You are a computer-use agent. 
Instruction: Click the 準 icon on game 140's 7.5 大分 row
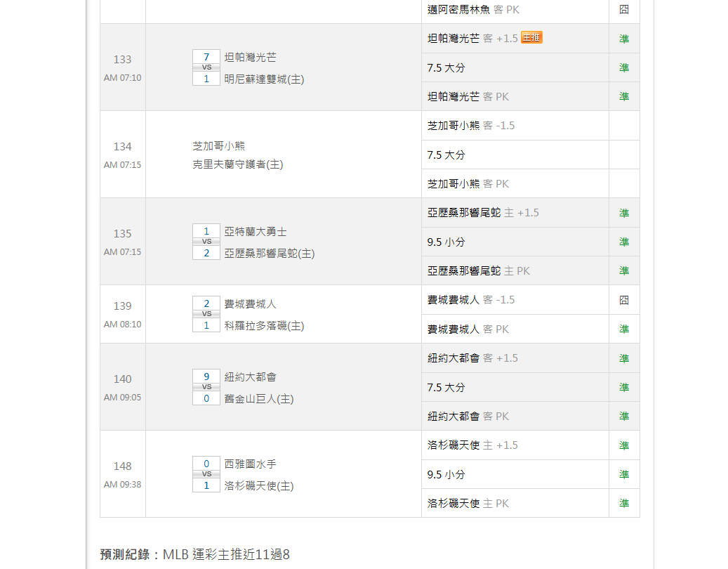624,387
